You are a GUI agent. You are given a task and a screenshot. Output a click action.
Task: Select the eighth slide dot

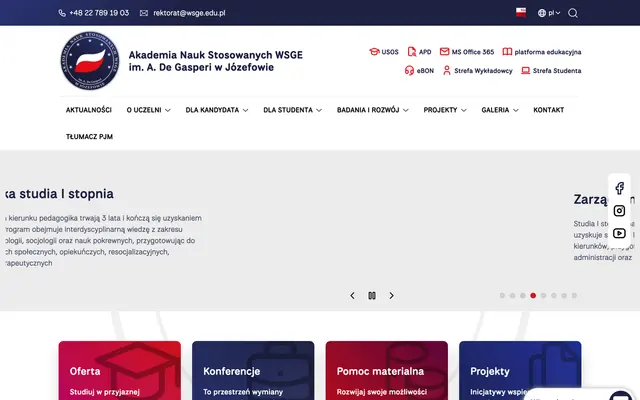pos(574,296)
